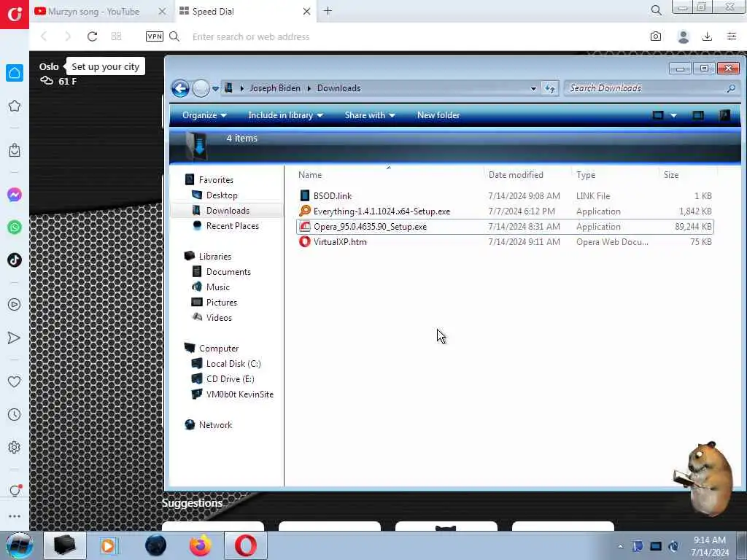Open Documents library
The width and height of the screenshot is (747, 560).
[x=228, y=271]
